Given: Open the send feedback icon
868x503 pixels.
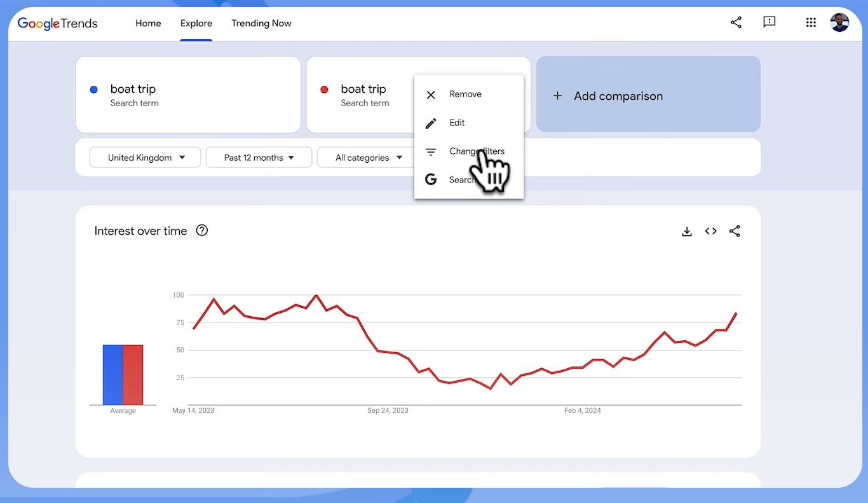Looking at the screenshot, I should [x=770, y=22].
